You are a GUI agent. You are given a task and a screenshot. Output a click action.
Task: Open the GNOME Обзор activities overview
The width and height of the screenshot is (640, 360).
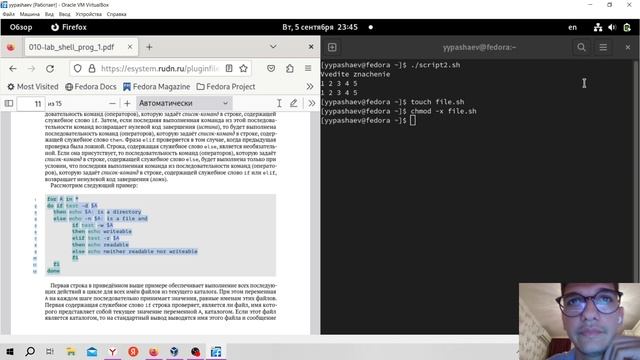pyautogui.click(x=21, y=27)
